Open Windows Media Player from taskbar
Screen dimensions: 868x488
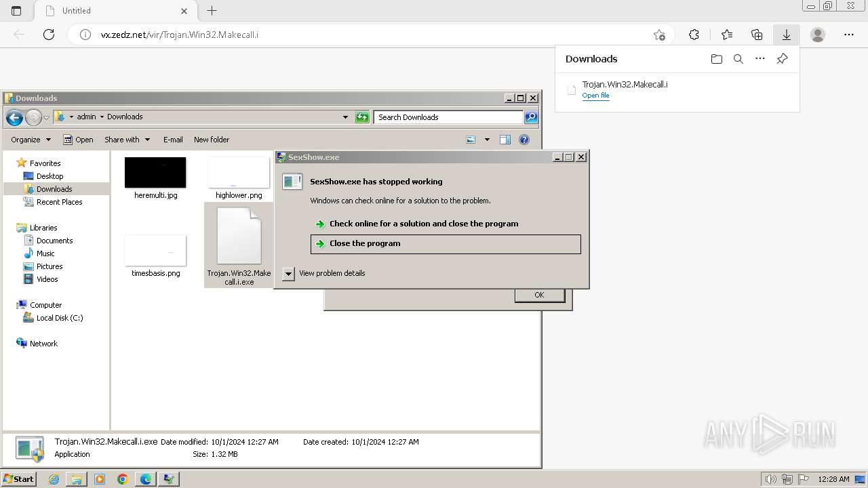click(x=100, y=479)
